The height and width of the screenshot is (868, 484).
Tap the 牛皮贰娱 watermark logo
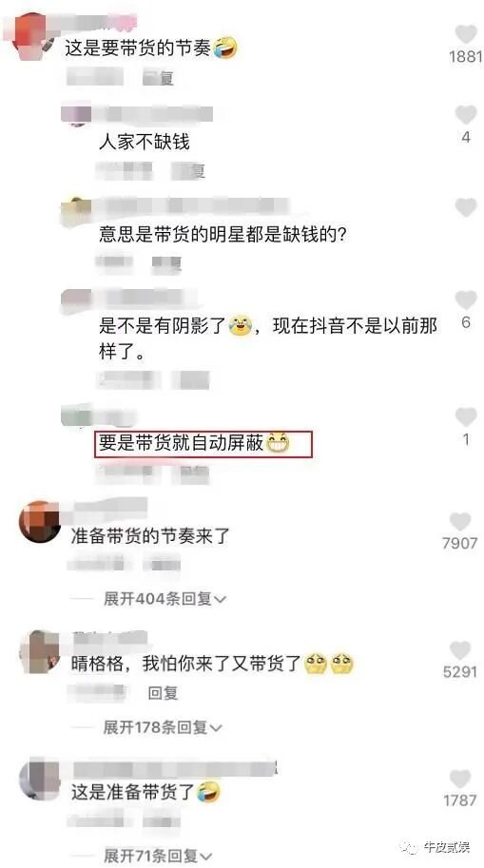[438, 847]
